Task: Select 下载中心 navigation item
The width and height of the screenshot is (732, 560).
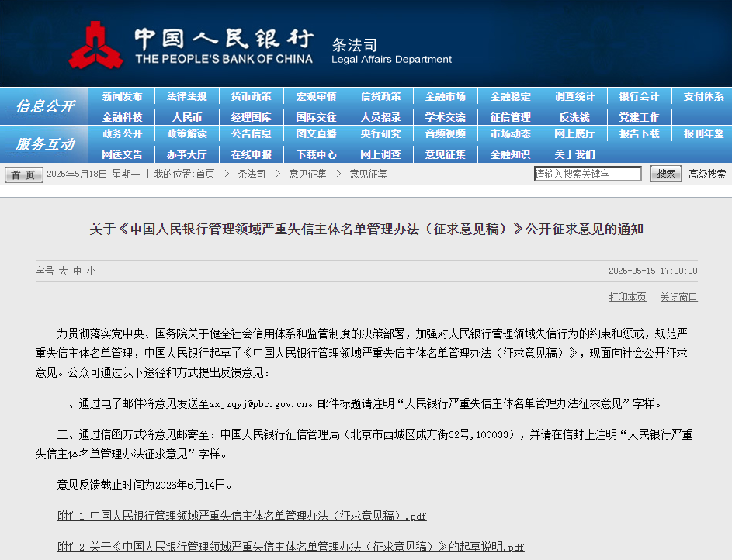Action: coord(316,154)
